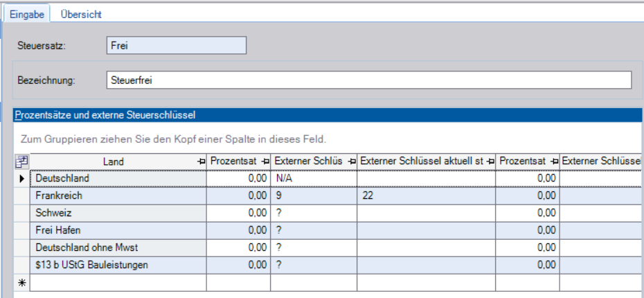Pin the Land column header
This screenshot has width=644, height=298.
click(202, 161)
